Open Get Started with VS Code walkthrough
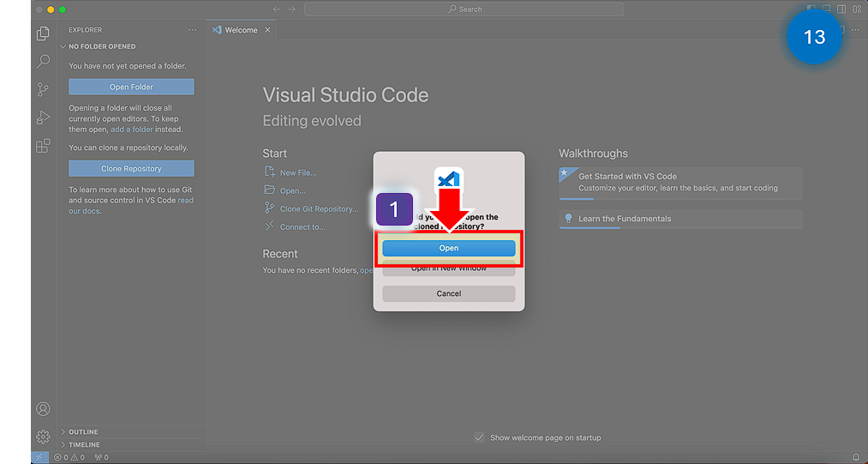 (x=680, y=184)
